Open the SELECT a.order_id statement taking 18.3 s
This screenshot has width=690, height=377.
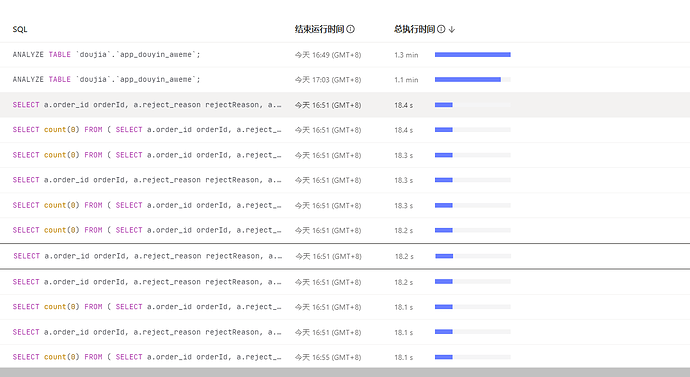(147, 180)
